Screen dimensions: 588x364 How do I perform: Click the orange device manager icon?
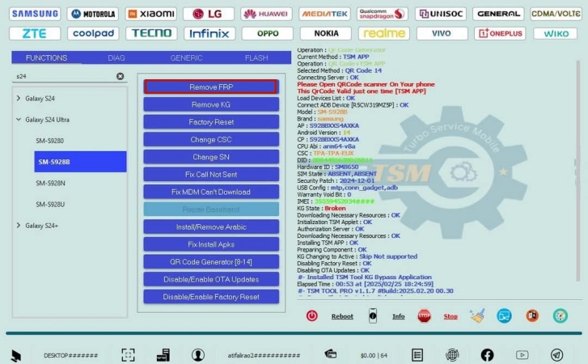click(x=531, y=316)
